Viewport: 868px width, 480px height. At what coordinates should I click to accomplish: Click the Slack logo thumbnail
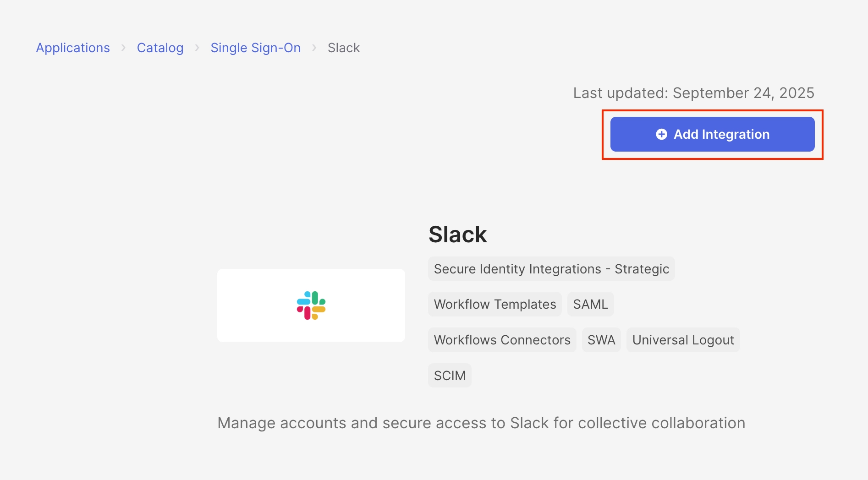pos(311,305)
